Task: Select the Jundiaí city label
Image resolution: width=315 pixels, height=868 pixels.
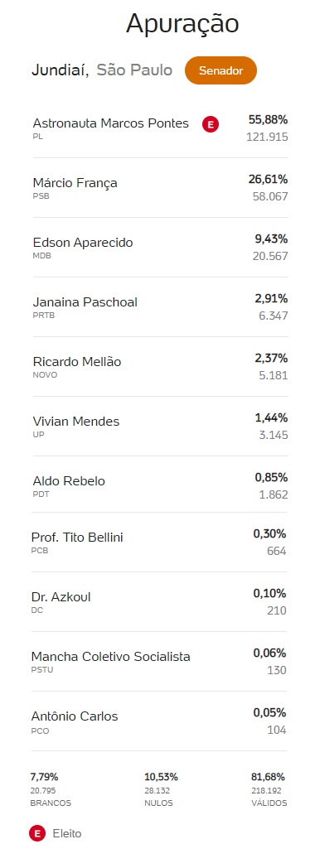Action: pos(60,70)
